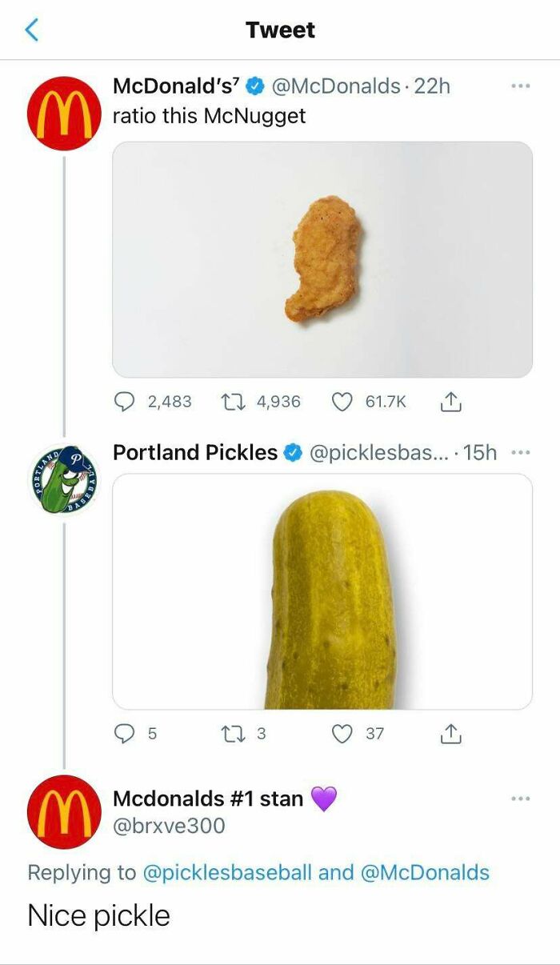Open the @picklesbaseball mention link
This screenshot has height=965, width=560.
226,872
